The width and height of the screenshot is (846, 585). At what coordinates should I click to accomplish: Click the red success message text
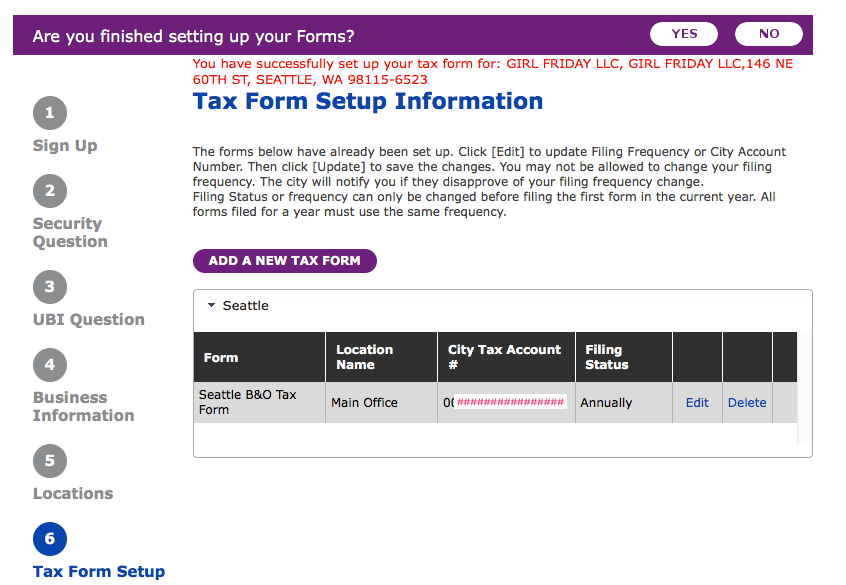[x=493, y=72]
